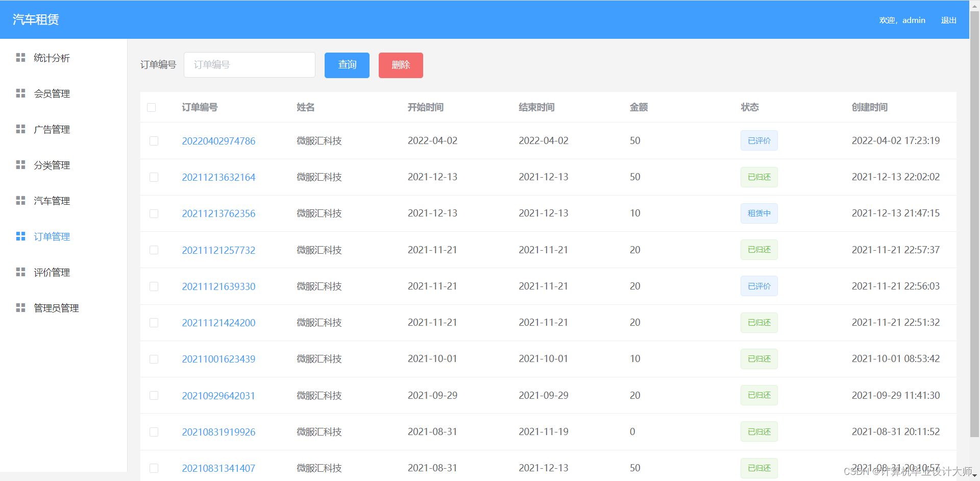The image size is (980, 481).
Task: Click the blue grid icon beside 订单管理
Action: (x=20, y=236)
